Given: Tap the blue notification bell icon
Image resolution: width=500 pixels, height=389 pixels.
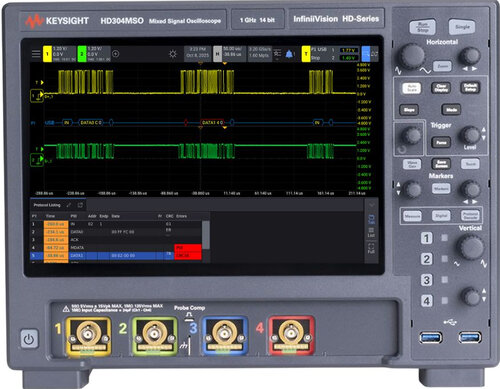Looking at the screenshot, I should (289, 54).
